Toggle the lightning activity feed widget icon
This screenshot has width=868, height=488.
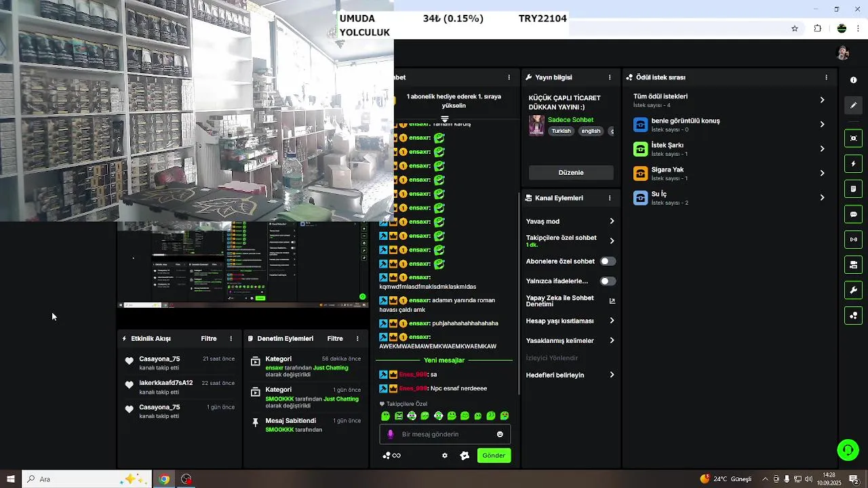pos(853,163)
